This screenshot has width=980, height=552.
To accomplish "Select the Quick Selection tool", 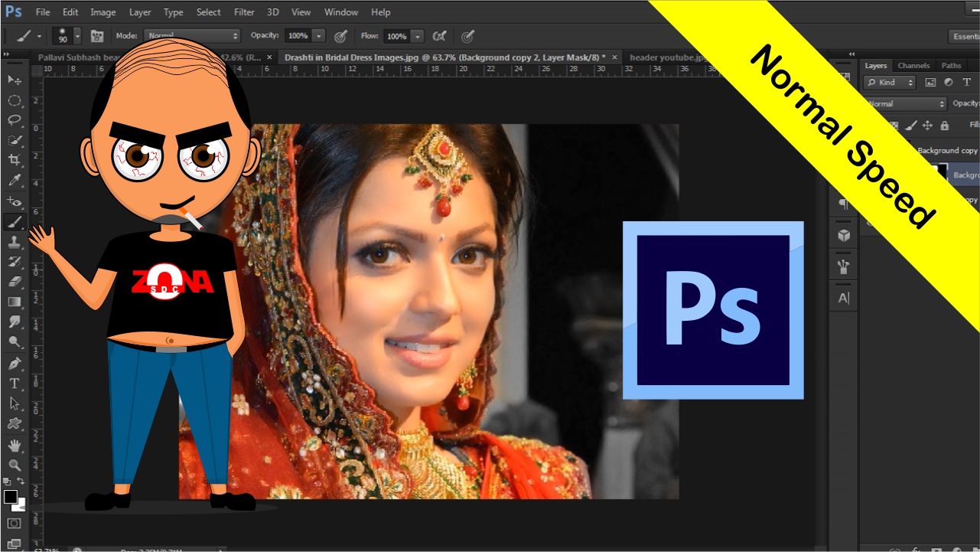I will click(x=15, y=140).
